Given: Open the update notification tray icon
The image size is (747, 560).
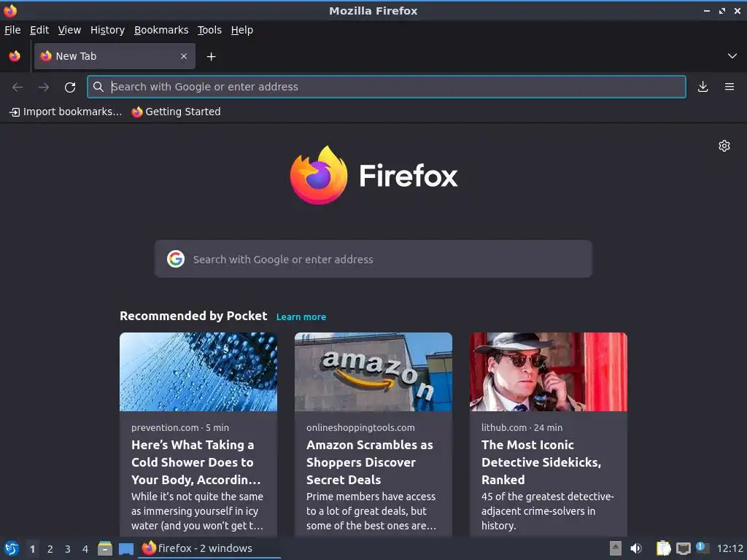Looking at the screenshot, I should click(703, 548).
